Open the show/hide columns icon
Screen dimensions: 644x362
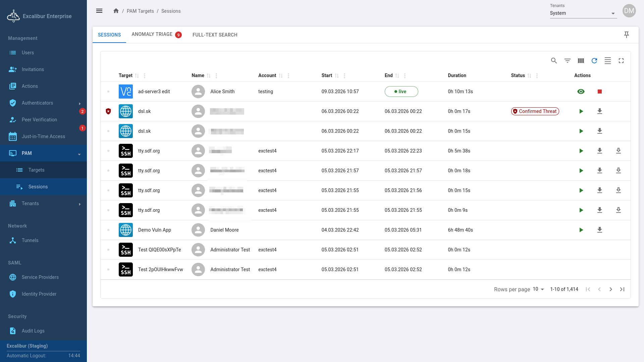pyautogui.click(x=581, y=61)
